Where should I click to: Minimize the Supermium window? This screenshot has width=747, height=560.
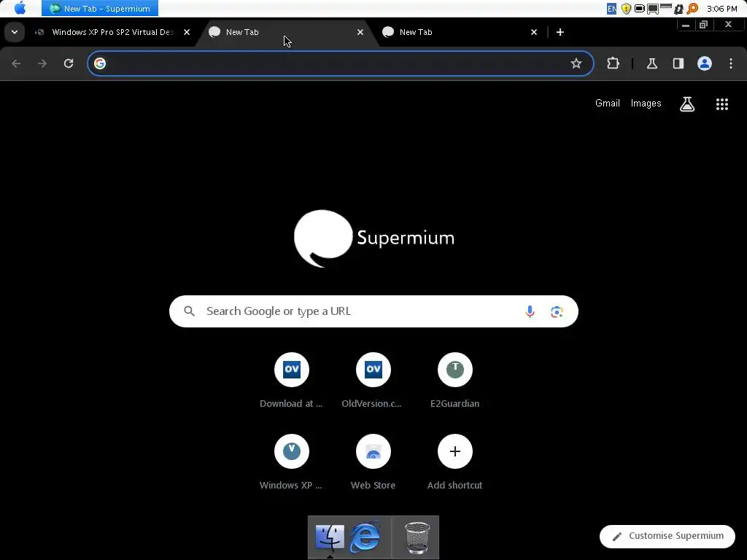pos(686,25)
